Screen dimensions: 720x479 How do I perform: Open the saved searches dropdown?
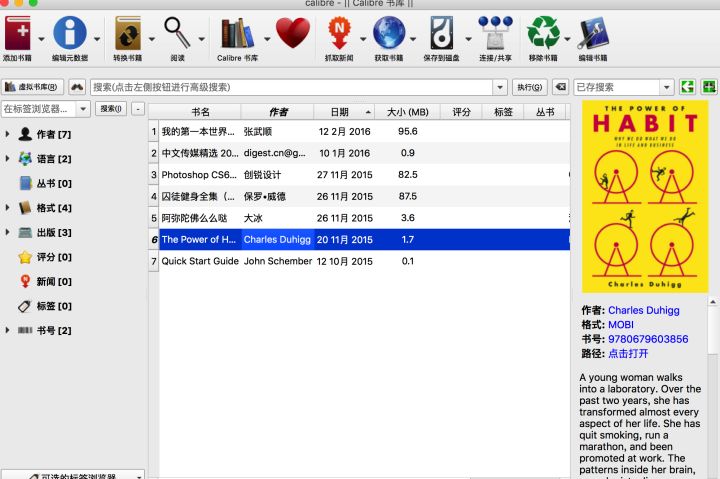[x=666, y=87]
